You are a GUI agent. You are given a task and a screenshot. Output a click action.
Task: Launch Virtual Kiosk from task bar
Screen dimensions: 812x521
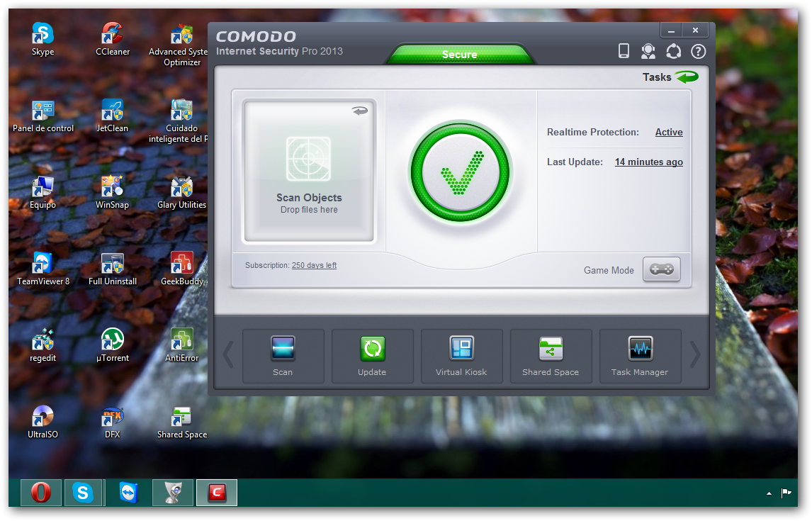pos(461,356)
